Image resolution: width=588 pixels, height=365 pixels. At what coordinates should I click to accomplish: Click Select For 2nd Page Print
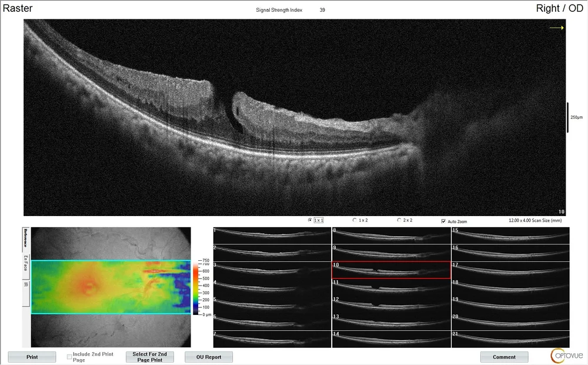(149, 355)
